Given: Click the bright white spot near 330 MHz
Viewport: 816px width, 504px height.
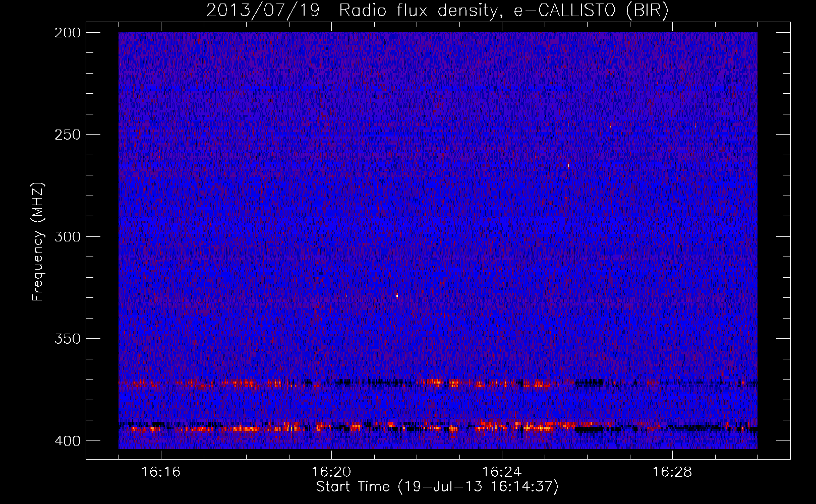Looking at the screenshot, I should coord(397,296).
